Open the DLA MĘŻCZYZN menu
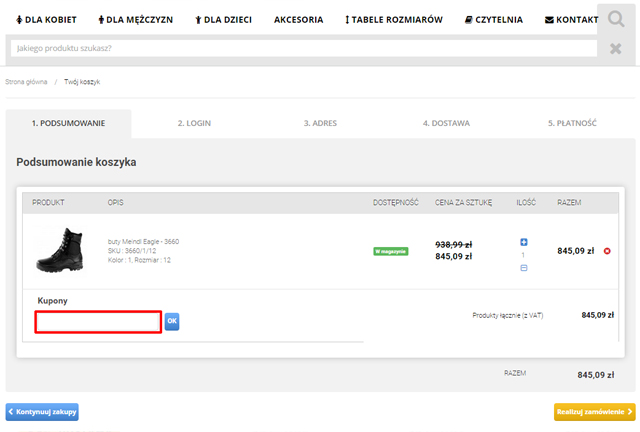640x432 pixels. pos(136,20)
